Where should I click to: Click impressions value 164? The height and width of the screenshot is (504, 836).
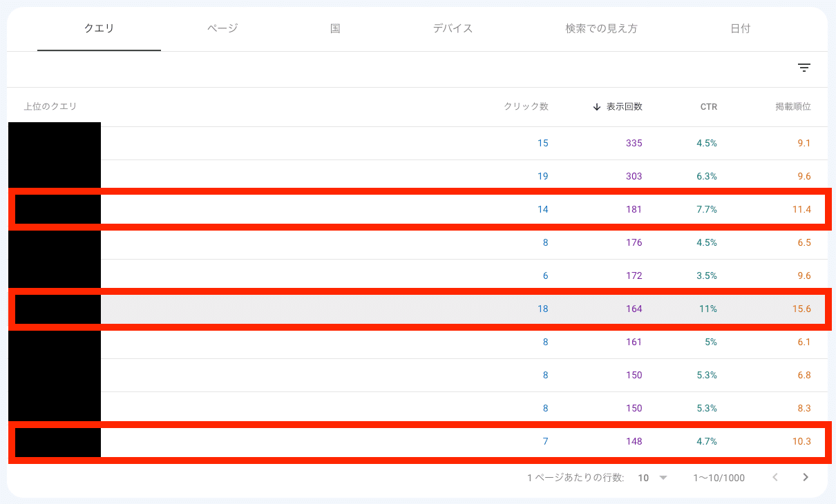pyautogui.click(x=634, y=309)
